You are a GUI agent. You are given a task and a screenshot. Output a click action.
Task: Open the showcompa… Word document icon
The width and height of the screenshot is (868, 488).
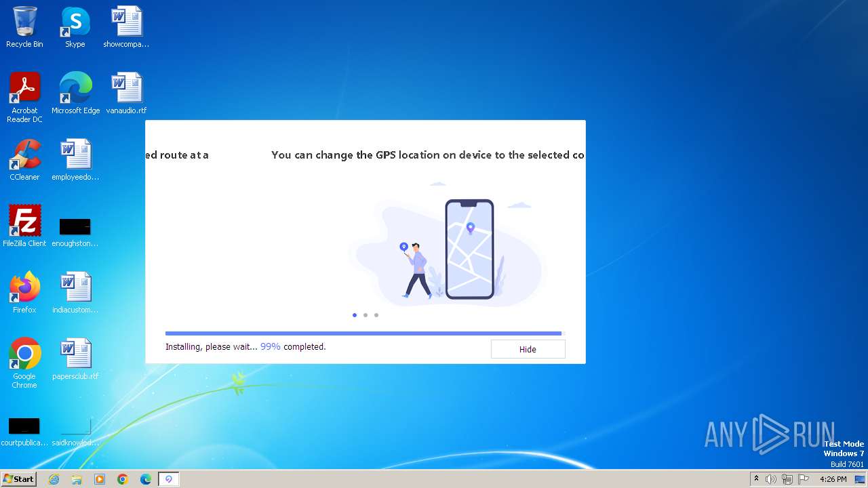126,27
